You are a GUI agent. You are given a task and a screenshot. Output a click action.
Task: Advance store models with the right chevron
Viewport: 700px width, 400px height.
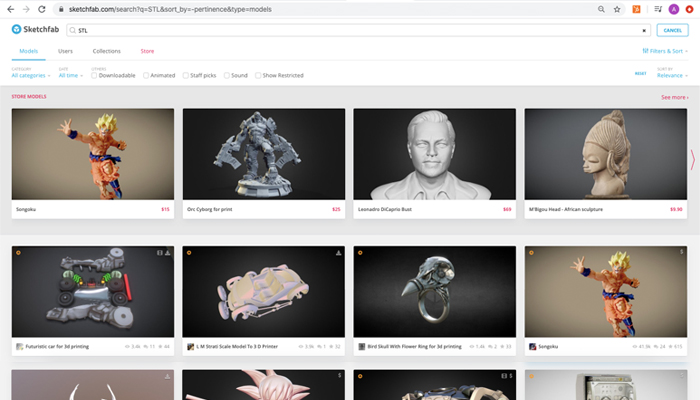coord(692,159)
